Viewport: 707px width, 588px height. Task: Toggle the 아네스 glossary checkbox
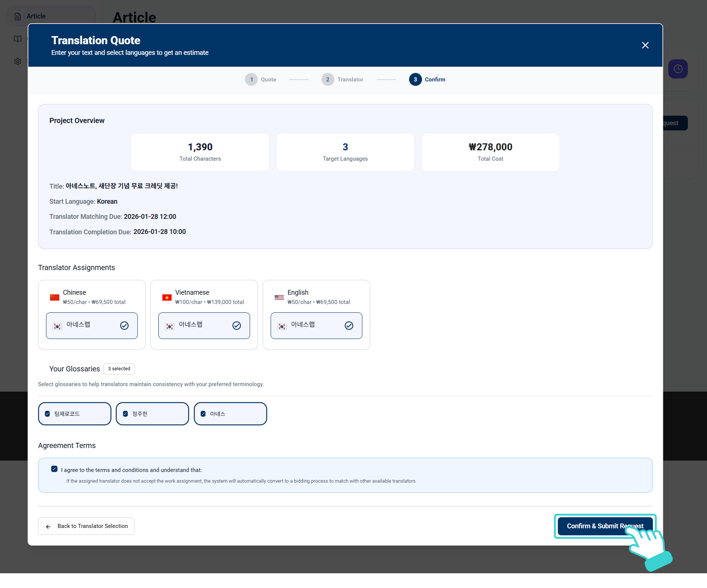coord(203,414)
